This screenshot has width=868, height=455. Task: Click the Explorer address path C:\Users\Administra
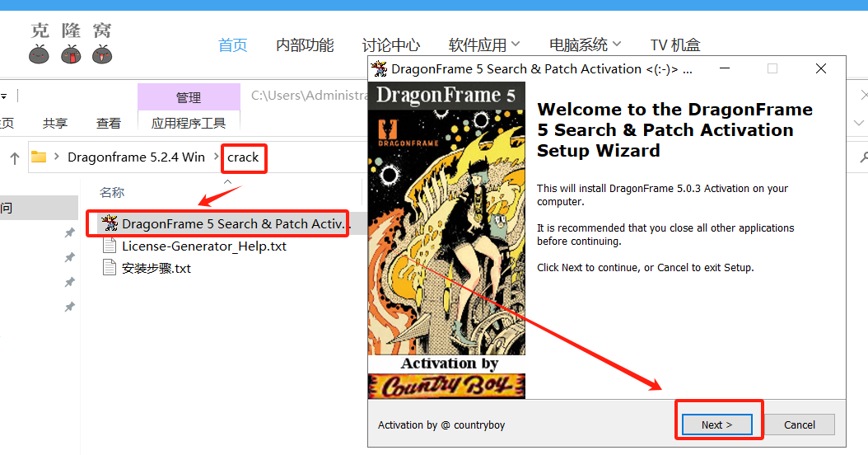pyautogui.click(x=308, y=96)
